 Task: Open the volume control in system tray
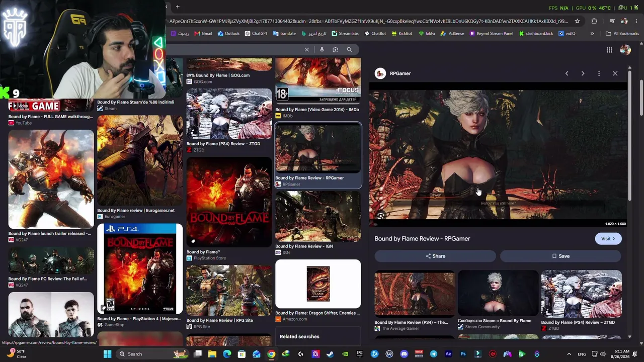pos(602,354)
